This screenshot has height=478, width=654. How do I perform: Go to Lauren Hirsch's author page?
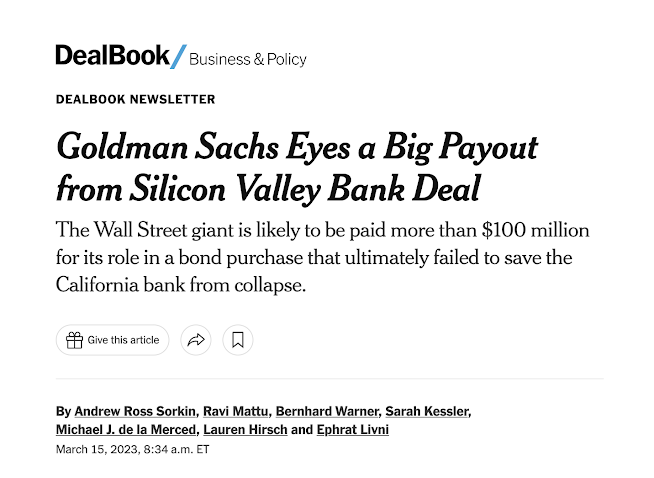(x=244, y=429)
